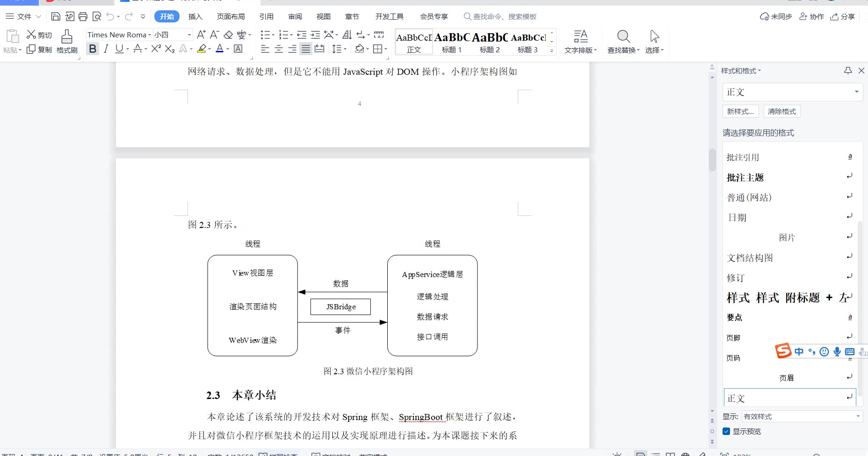Center align text

[278, 49]
